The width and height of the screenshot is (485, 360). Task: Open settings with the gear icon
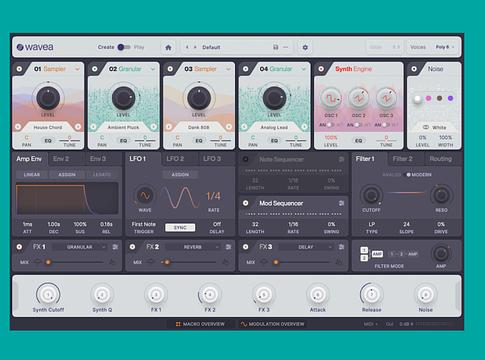tap(305, 47)
